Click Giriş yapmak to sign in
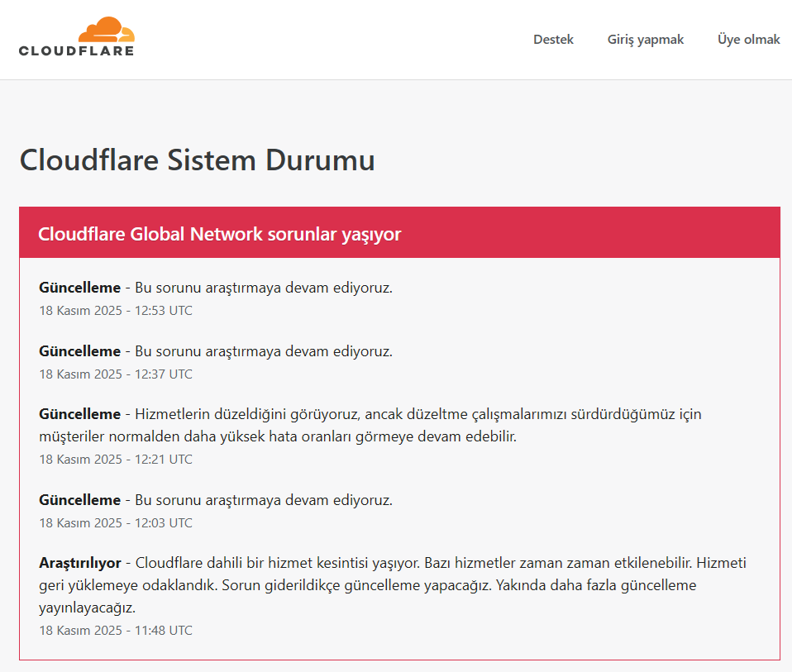 645,39
